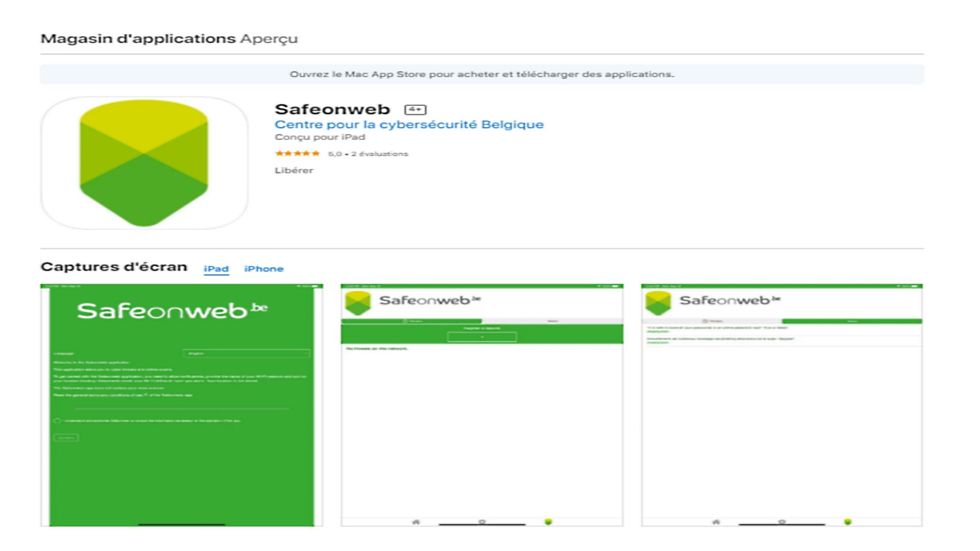Click the consent checkbox in the first screenshot
Image resolution: width=980 pixels, height=551 pixels.
click(x=57, y=421)
